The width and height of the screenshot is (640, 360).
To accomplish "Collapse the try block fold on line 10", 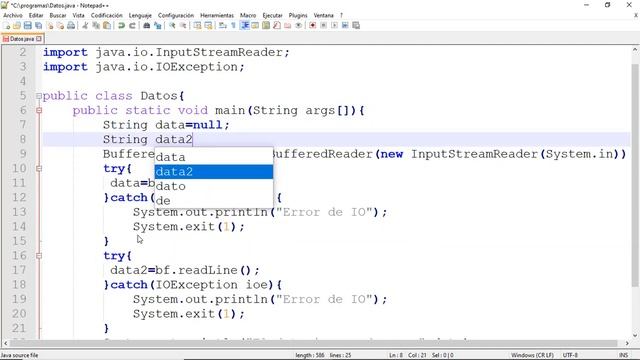I will [39, 168].
